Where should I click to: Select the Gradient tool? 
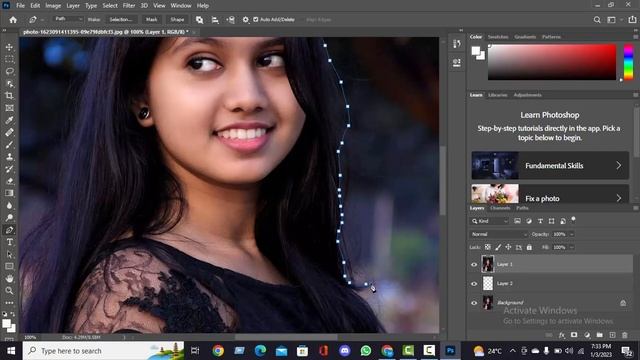[9, 193]
